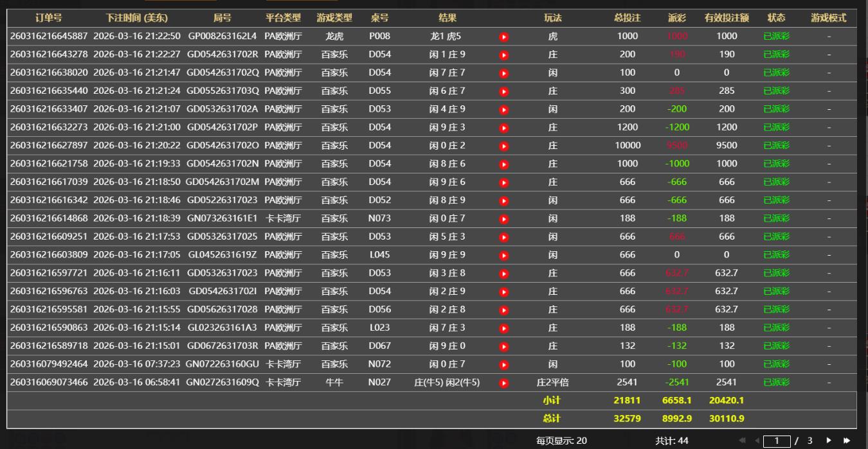
Task: Open replay icon for round GD0542631702R
Action: click(504, 55)
